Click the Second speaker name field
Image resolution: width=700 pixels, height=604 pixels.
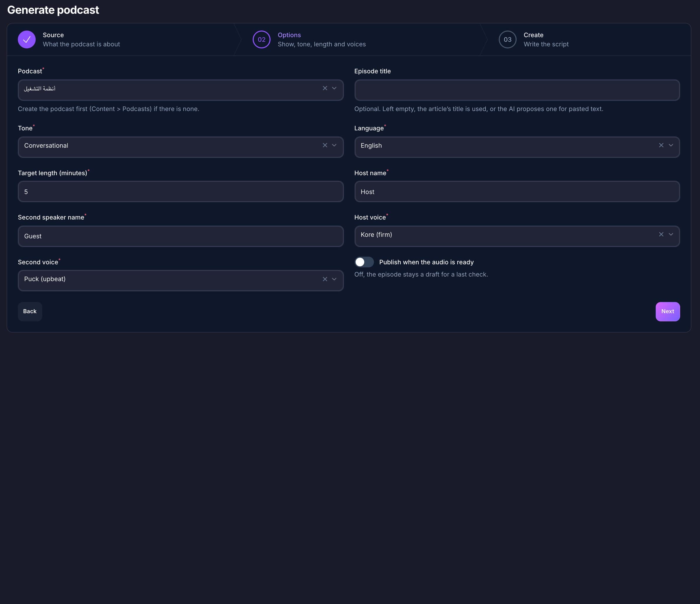coord(181,236)
